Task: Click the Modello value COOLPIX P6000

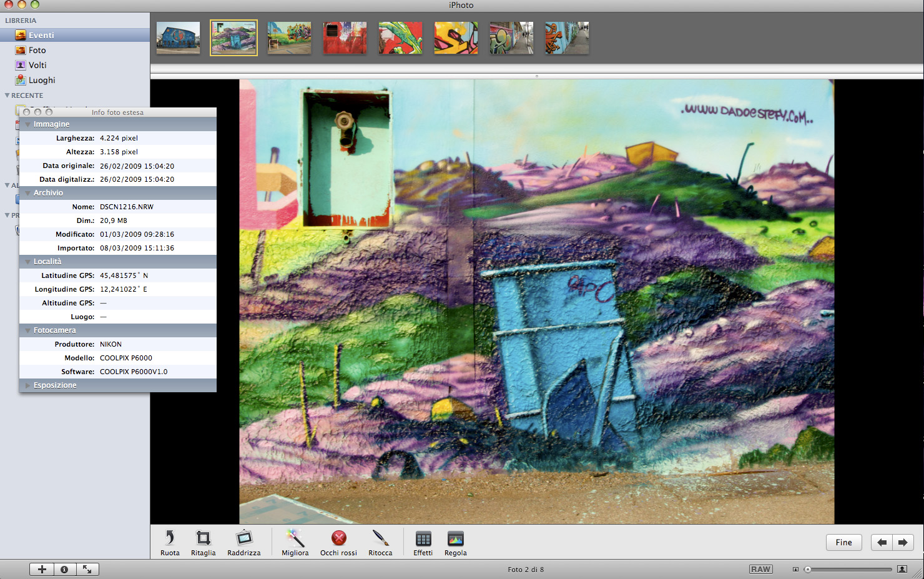Action: [126, 358]
